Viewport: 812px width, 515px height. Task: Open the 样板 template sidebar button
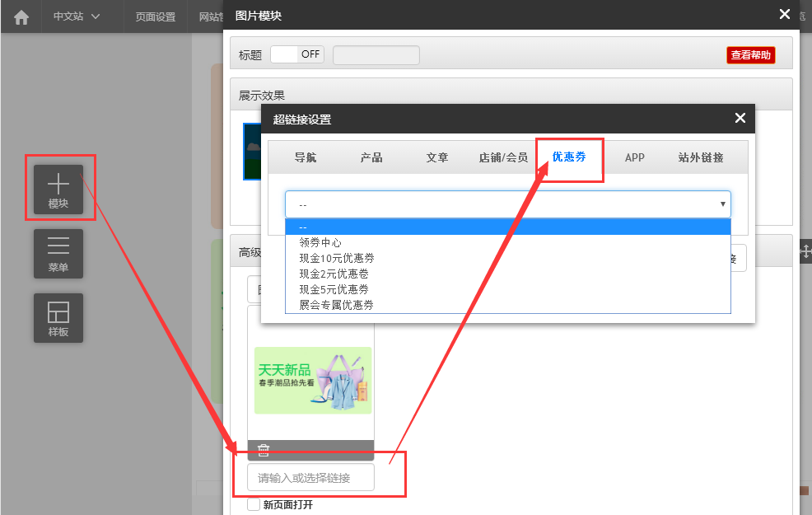[58, 318]
